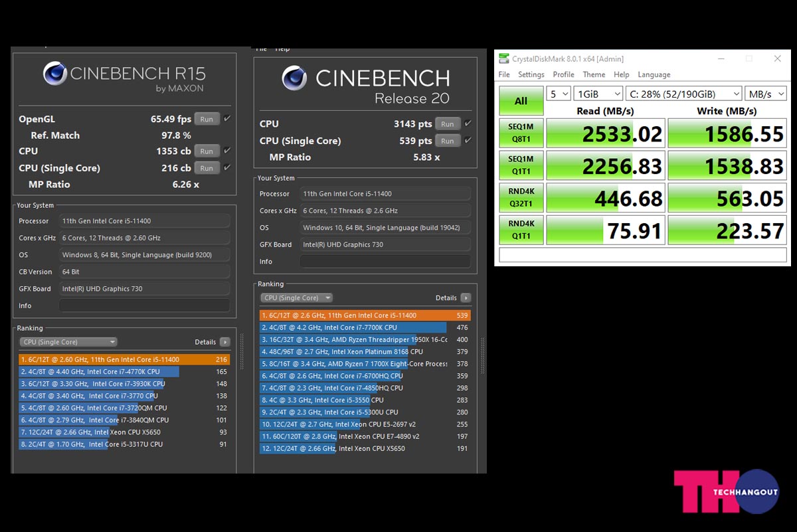Run the CPU test in Cinebench R15
The image size is (797, 532).
coord(207,151)
